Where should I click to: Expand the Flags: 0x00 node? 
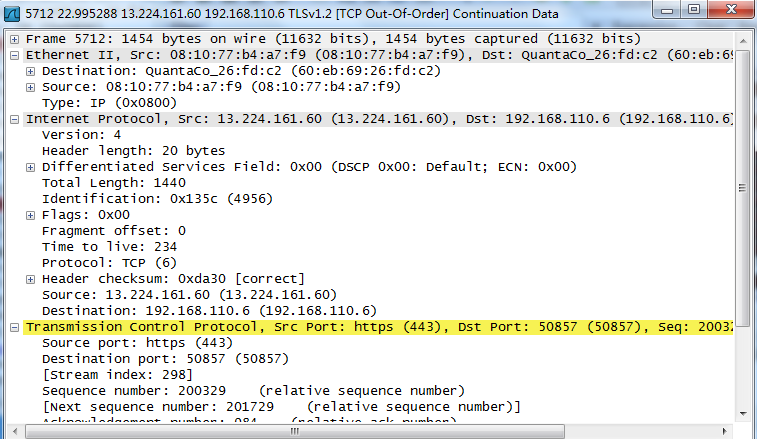[30, 215]
